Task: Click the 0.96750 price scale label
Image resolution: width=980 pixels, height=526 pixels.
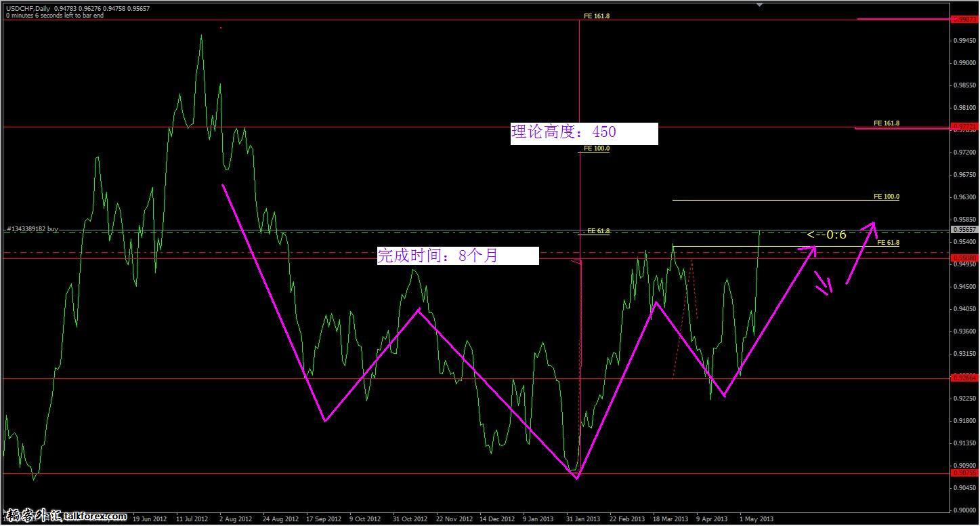Action: (965, 175)
